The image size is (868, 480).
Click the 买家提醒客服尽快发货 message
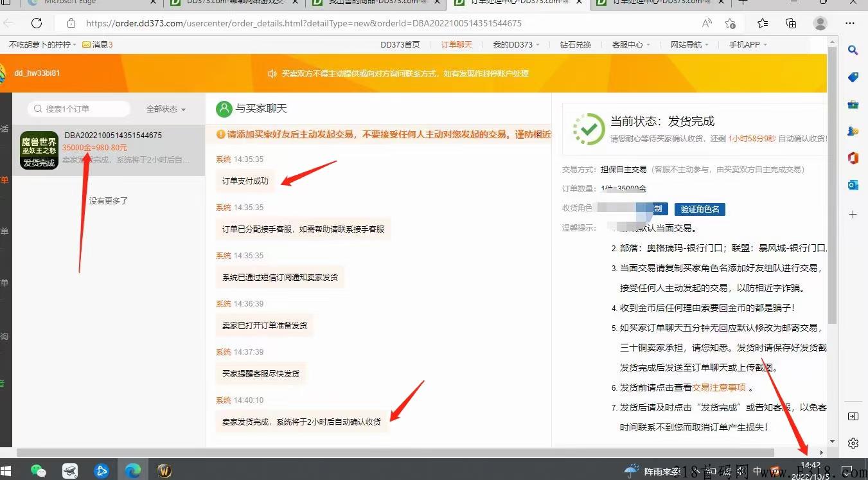261,373
